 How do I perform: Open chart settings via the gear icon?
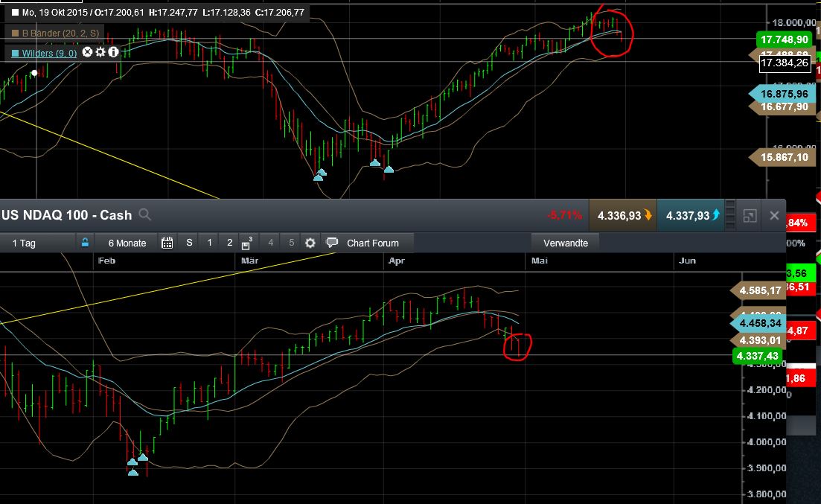[310, 242]
